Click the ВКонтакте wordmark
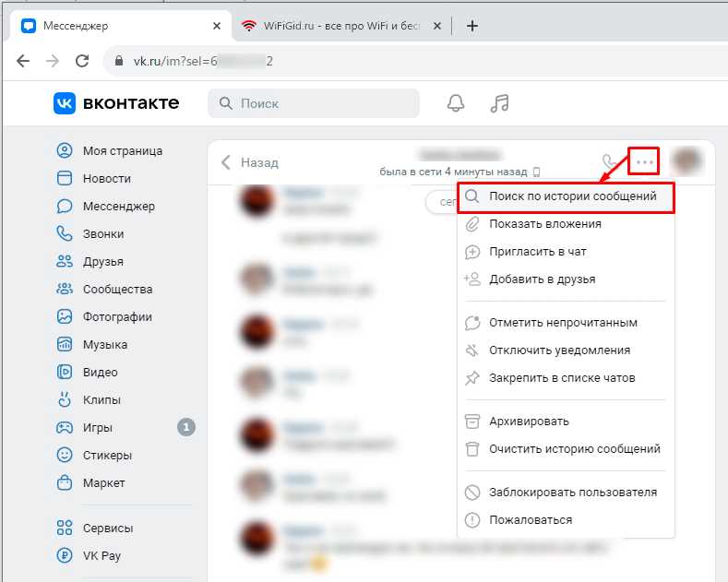Screen dimensions: 728x582 pos(131,103)
